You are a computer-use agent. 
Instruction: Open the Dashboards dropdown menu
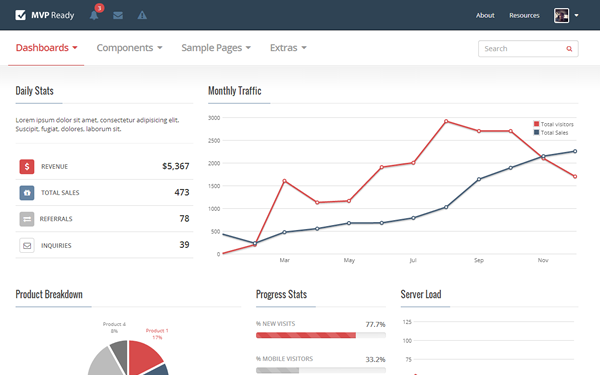click(x=46, y=48)
